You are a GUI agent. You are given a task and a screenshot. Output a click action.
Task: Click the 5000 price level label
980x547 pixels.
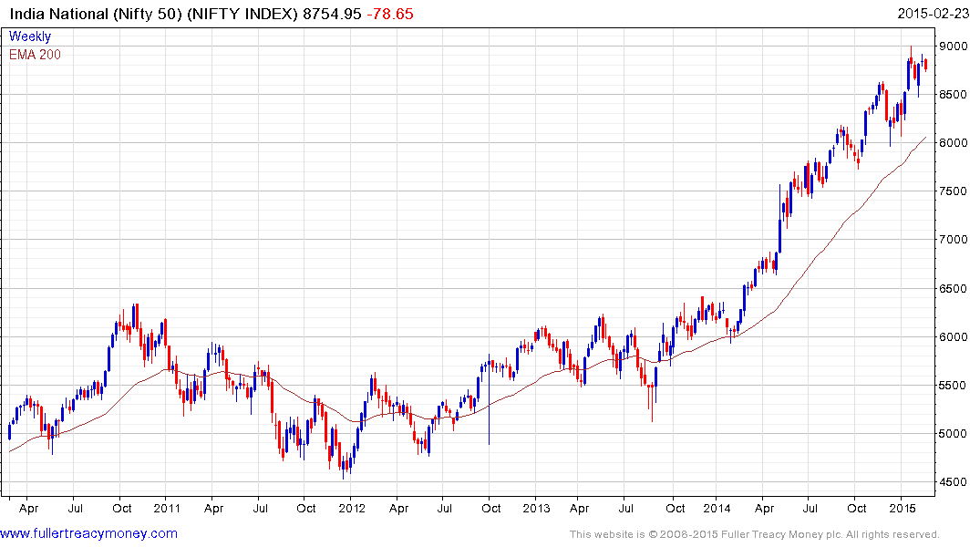tap(954, 434)
